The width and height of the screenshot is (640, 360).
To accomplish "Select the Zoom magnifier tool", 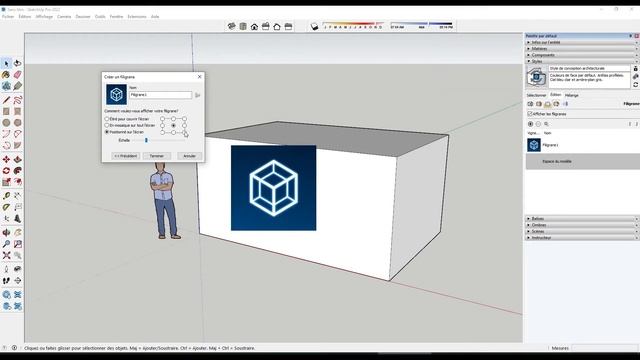I will pos(6,244).
